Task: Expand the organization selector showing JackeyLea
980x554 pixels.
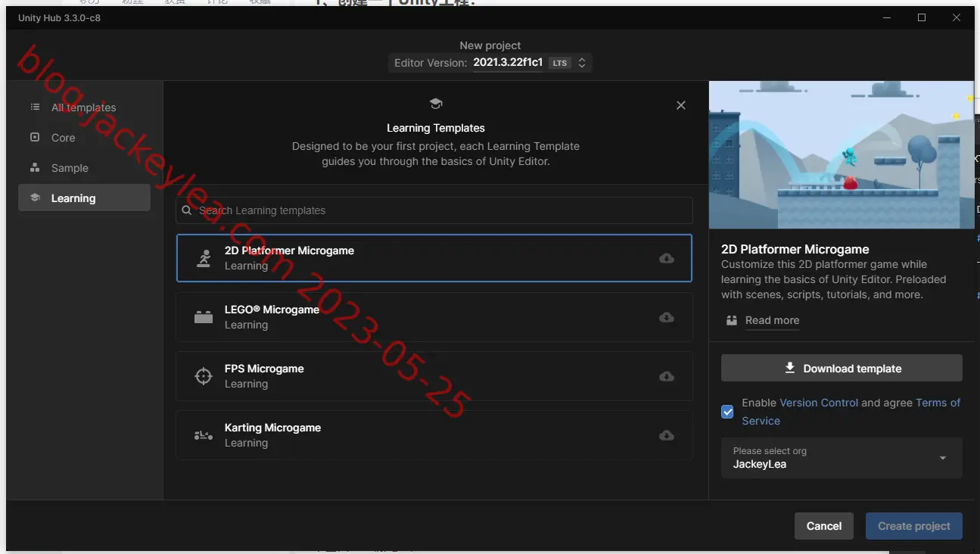Action: coord(842,458)
